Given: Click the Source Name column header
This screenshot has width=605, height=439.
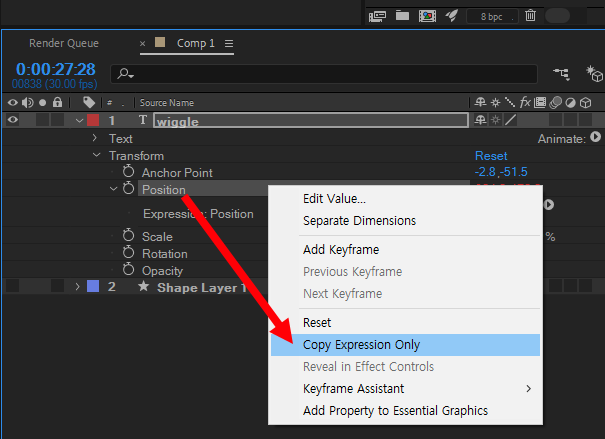Looking at the screenshot, I should point(167,103).
